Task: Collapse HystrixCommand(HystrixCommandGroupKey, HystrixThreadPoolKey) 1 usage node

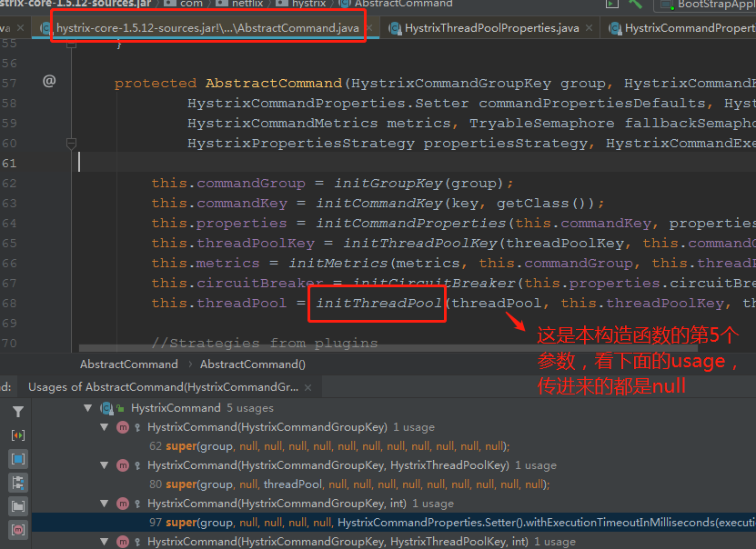Action: pyautogui.click(x=104, y=465)
